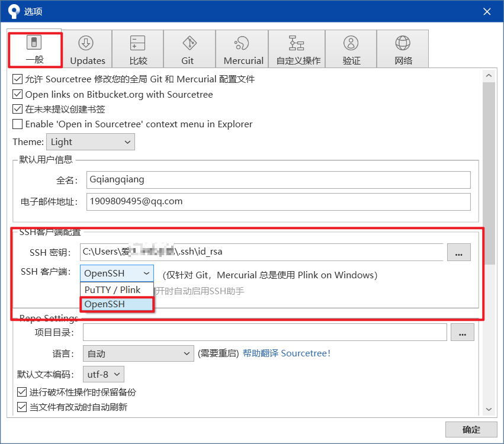
Task: Click the 电子邮件地址 email input field
Action: point(278,202)
